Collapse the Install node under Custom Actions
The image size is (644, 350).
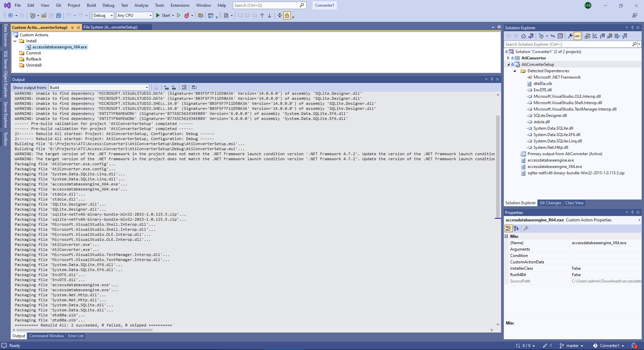click(x=15, y=41)
